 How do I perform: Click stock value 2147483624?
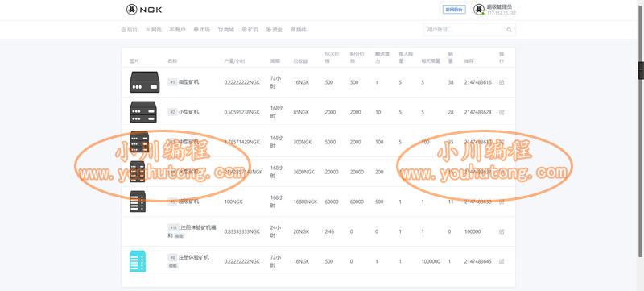pyautogui.click(x=477, y=112)
